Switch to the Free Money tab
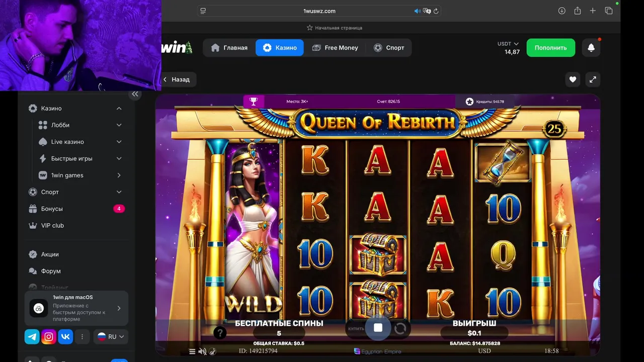Image resolution: width=644 pixels, height=362 pixels. tap(335, 48)
